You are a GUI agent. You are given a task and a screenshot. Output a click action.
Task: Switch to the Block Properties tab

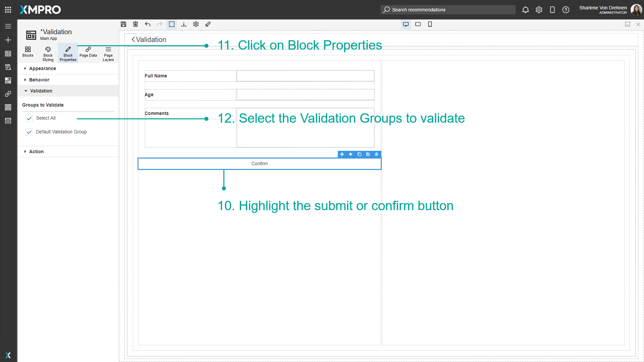point(68,53)
